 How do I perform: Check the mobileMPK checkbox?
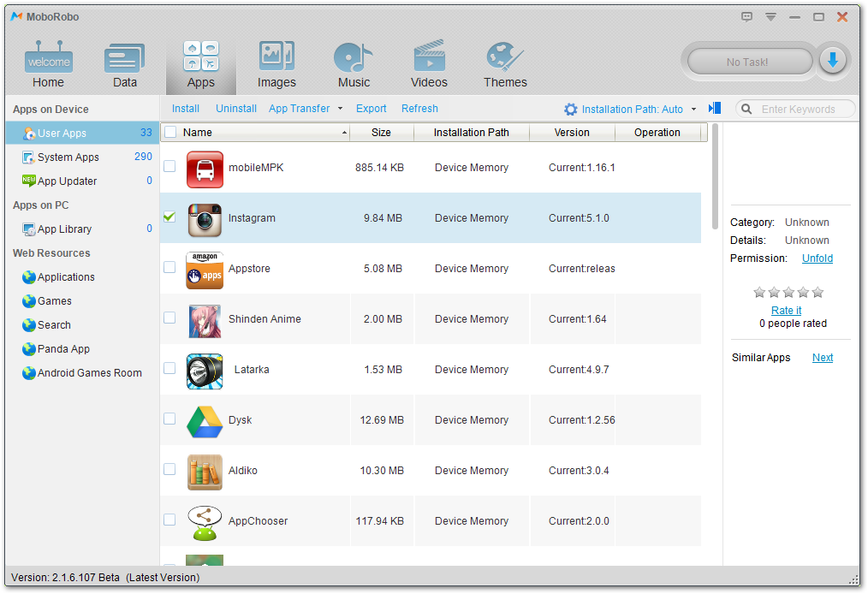click(169, 166)
